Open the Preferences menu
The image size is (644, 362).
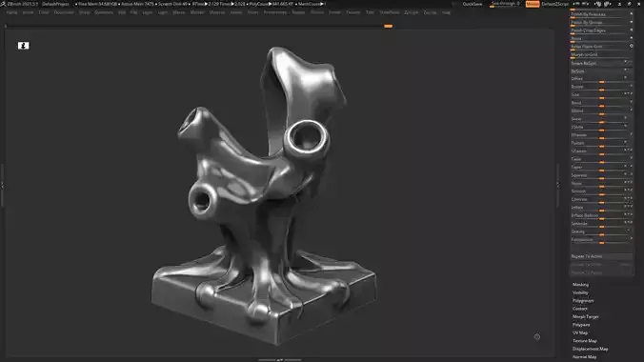(274, 12)
